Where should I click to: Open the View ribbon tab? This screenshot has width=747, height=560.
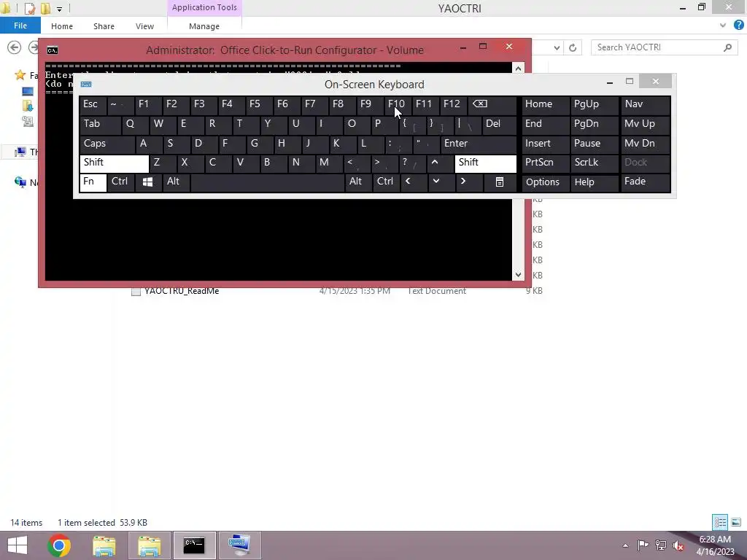click(x=144, y=26)
